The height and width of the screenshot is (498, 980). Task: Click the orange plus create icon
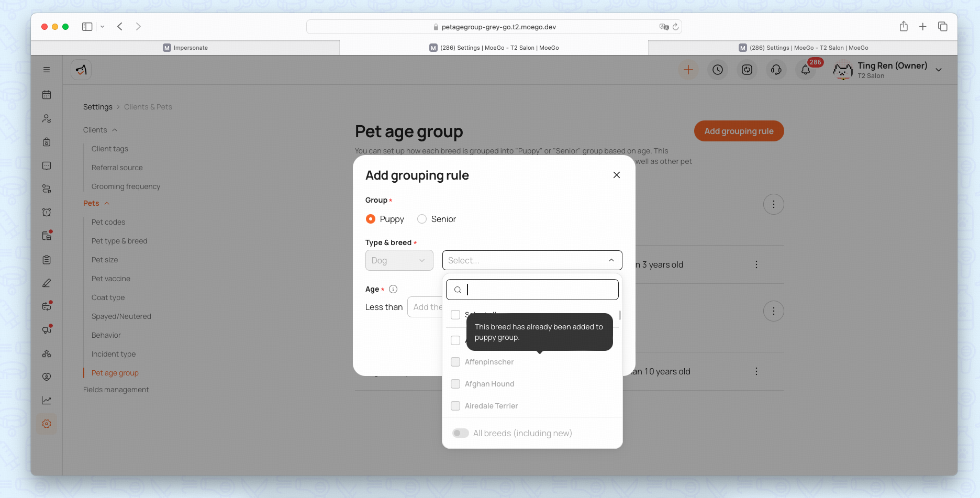click(688, 70)
